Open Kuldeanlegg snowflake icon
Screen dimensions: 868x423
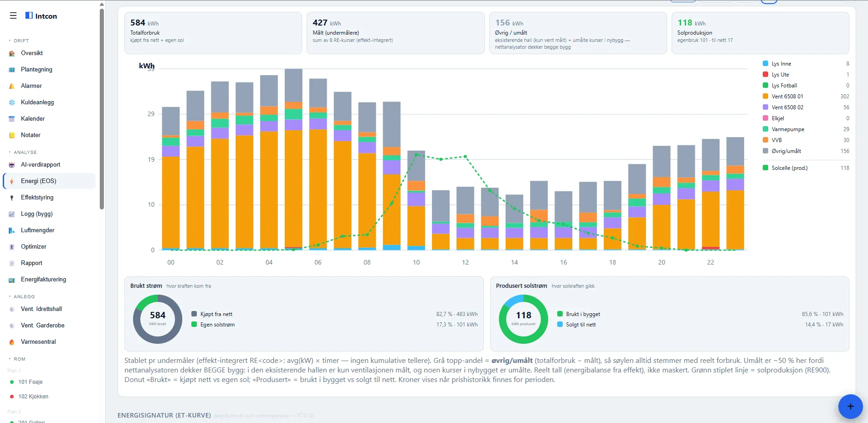(x=12, y=102)
